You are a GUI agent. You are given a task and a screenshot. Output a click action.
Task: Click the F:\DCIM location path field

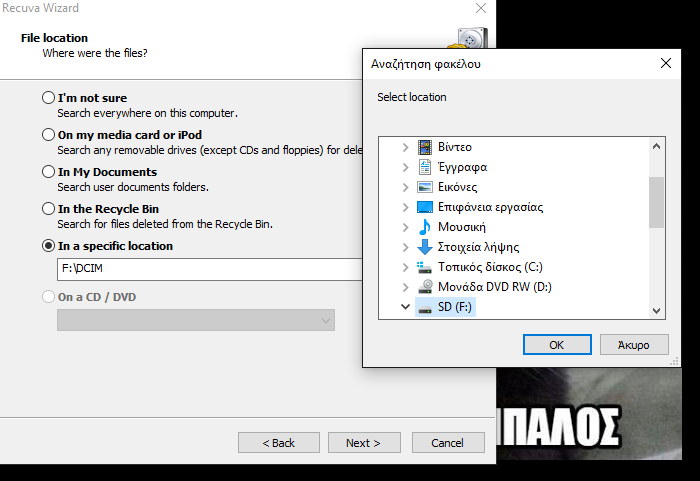210,269
